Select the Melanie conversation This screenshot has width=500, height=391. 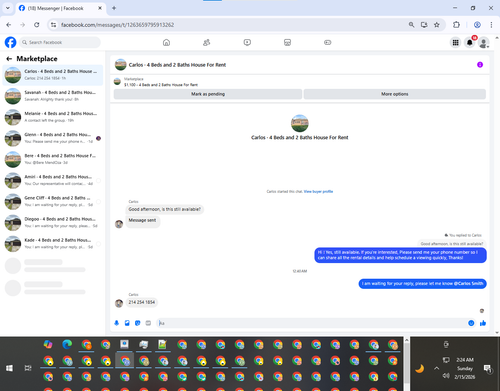53,117
